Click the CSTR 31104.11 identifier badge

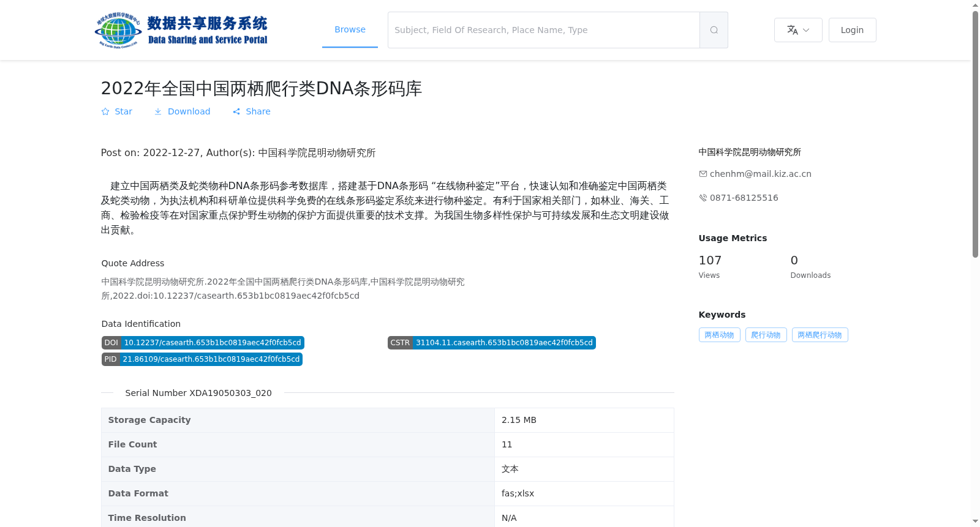491,343
